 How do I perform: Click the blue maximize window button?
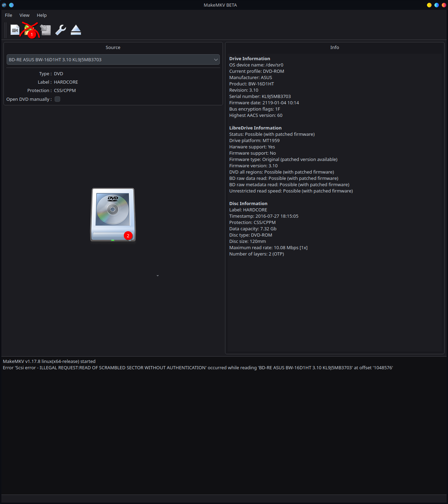tap(436, 5)
